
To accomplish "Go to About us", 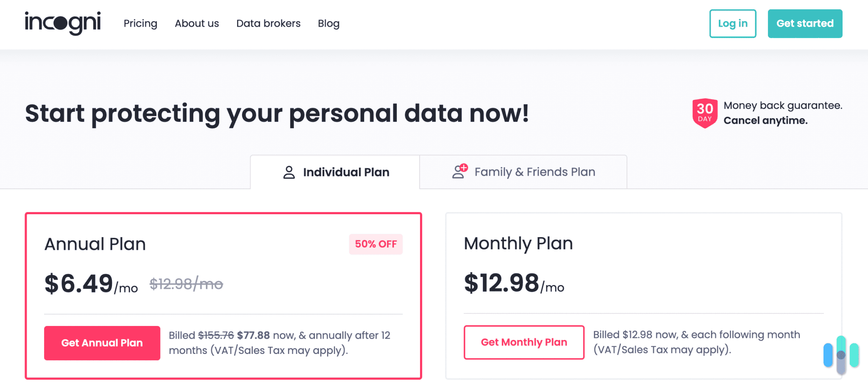I will (197, 23).
